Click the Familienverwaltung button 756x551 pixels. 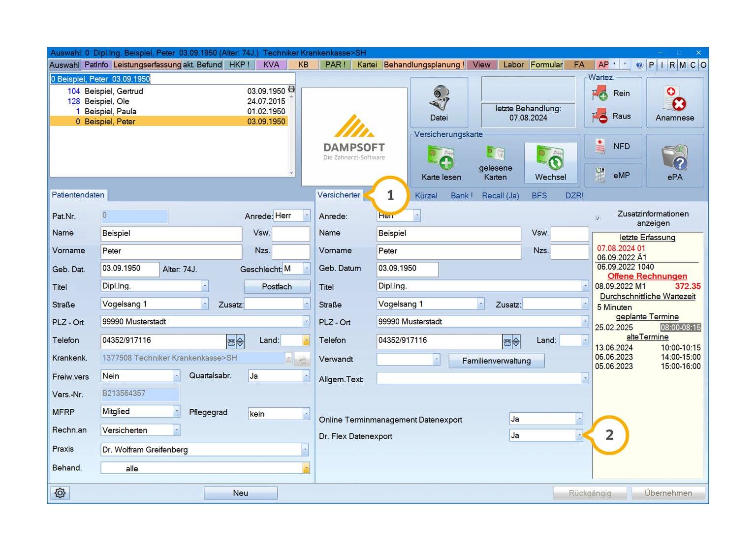(496, 361)
